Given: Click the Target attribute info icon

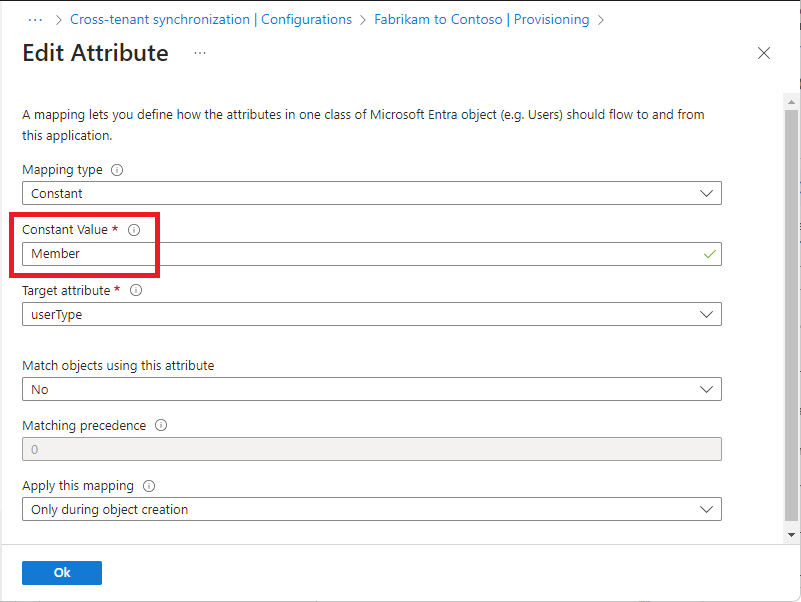Looking at the screenshot, I should [136, 291].
